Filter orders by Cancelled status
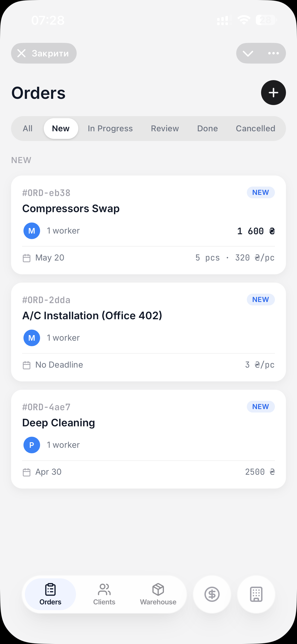 tap(255, 129)
